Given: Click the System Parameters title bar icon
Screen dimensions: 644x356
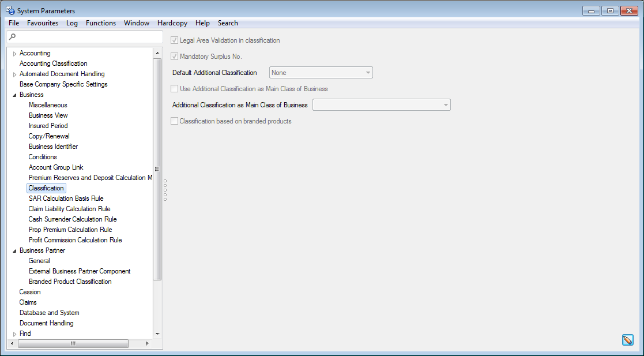Looking at the screenshot, I should tap(10, 10).
